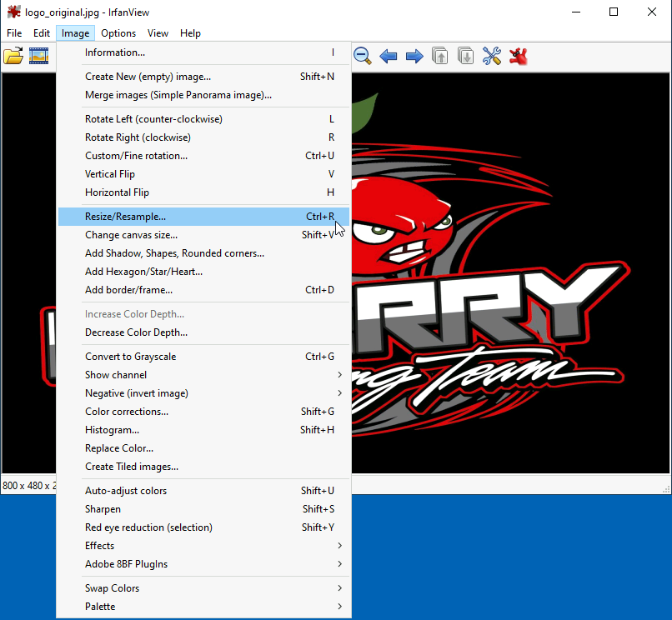Select Resize/Resample... menu entry
This screenshot has height=620, width=672.
pos(203,217)
